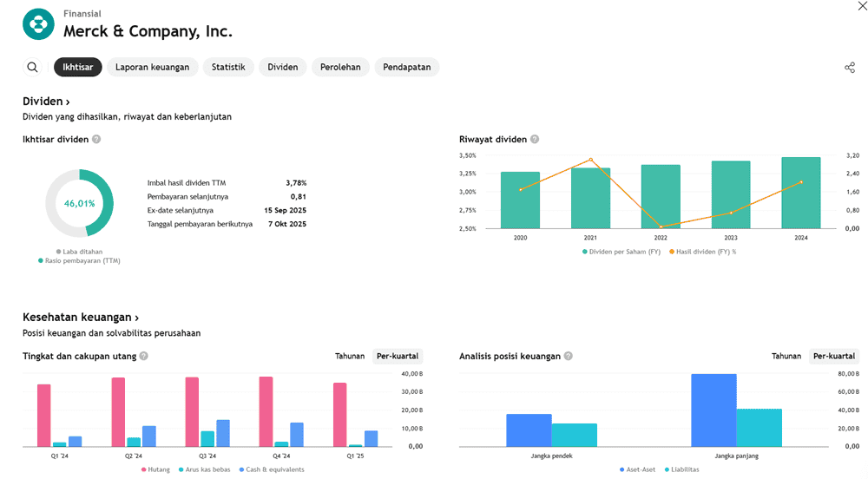Toggle Aset-Aset legend item
Screen dimensions: 868x479
637,469
